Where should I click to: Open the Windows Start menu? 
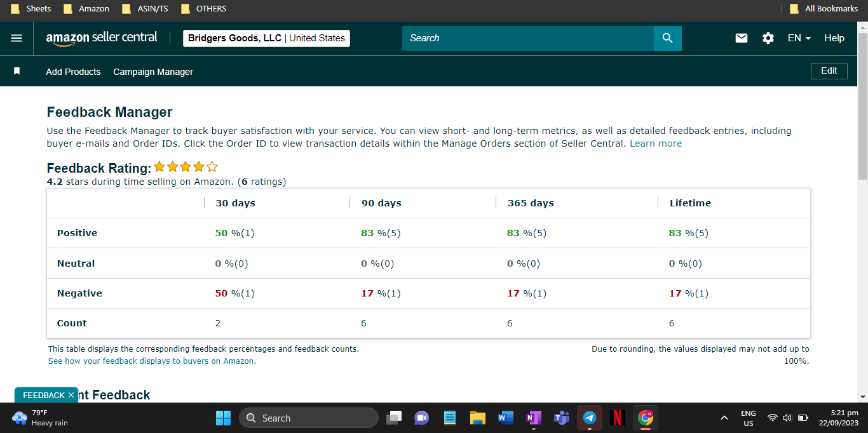(224, 418)
